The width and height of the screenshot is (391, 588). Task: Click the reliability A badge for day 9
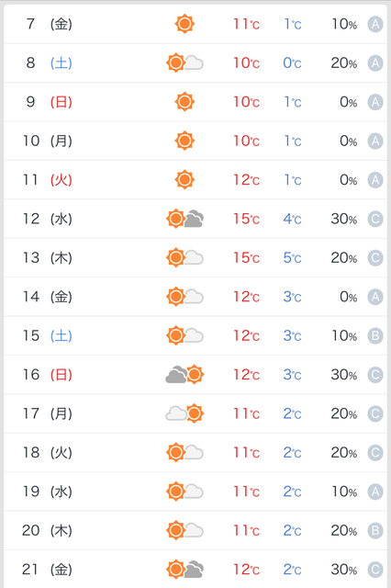click(374, 102)
